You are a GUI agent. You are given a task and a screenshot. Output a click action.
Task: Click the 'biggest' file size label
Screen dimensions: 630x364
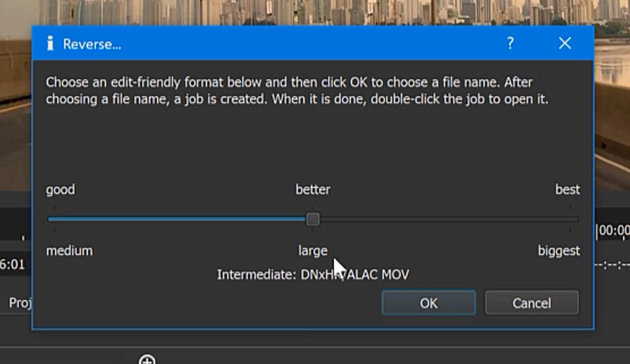[x=559, y=251]
